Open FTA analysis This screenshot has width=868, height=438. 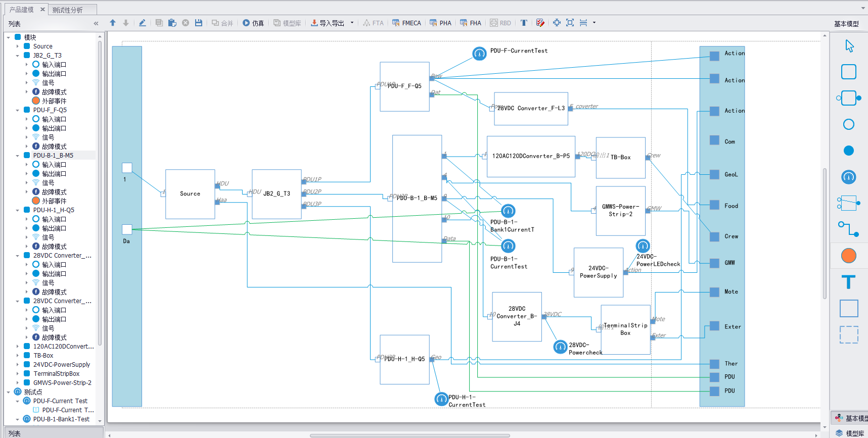coord(374,23)
